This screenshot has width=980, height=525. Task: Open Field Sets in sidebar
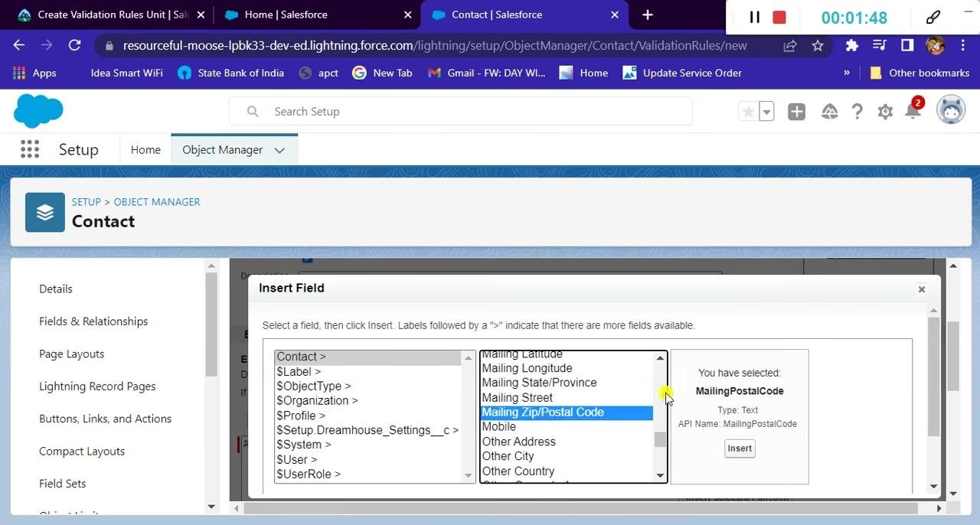coord(63,484)
